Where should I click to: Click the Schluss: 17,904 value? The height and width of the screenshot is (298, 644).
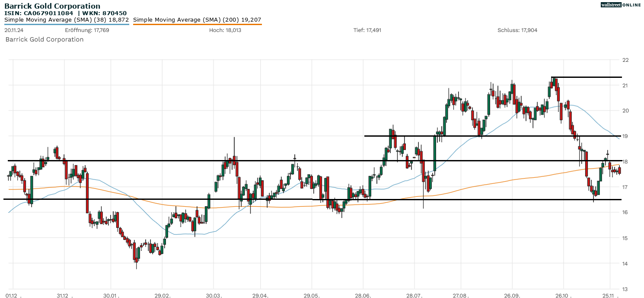(x=517, y=30)
